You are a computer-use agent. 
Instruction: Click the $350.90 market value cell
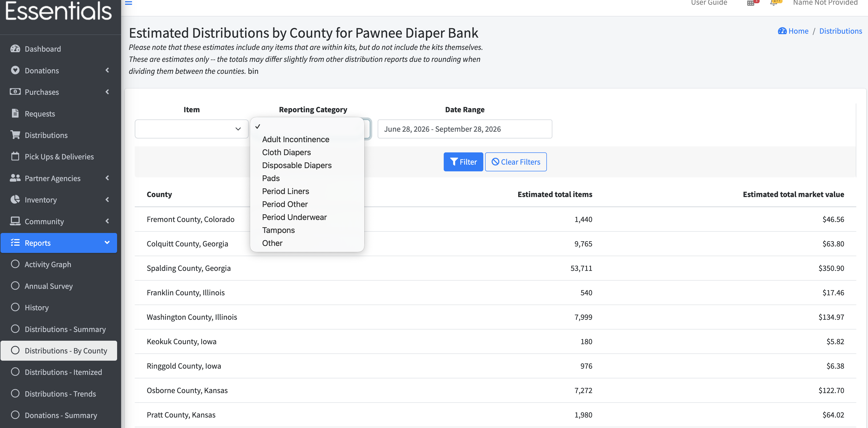(831, 268)
